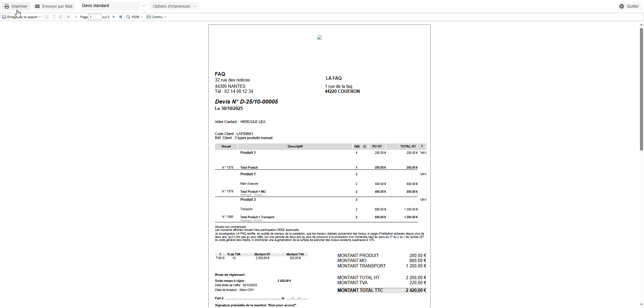This screenshot has height=308, width=644.
Task: Click the document map toolbar icon
Action: click(47, 17)
